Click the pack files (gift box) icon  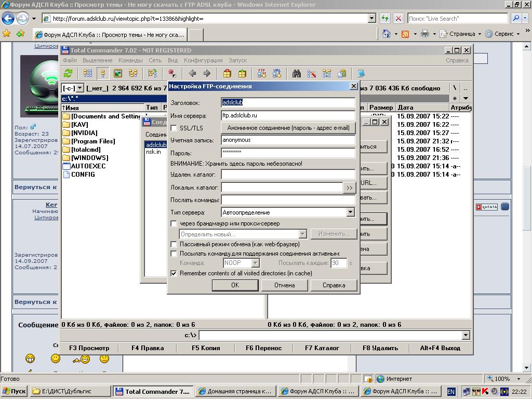pos(227,74)
